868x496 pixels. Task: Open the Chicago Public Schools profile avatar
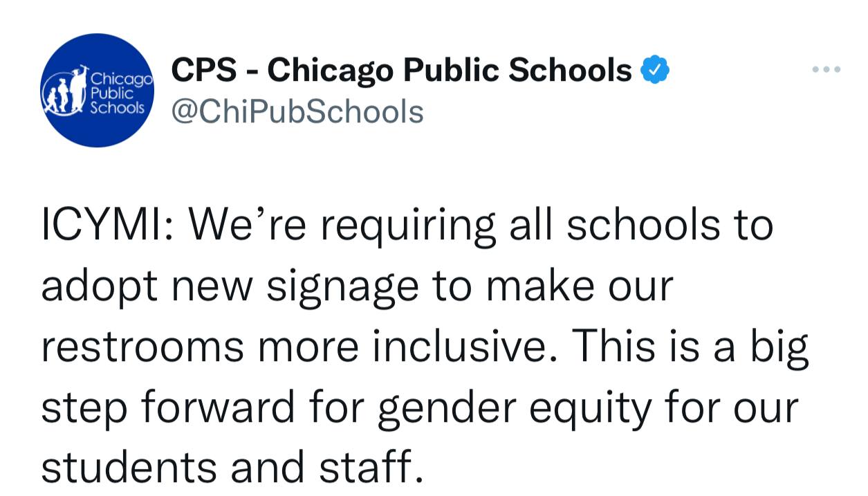(x=97, y=91)
